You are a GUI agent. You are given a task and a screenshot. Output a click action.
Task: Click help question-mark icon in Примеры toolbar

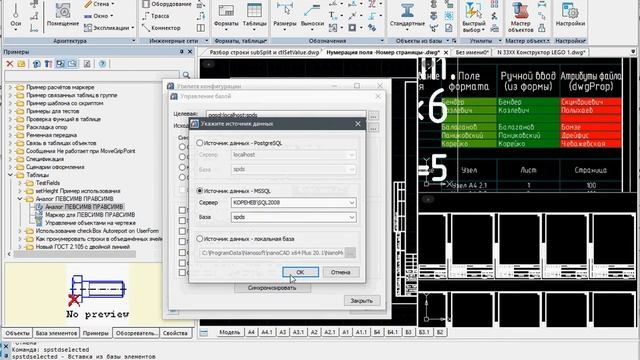point(102,64)
